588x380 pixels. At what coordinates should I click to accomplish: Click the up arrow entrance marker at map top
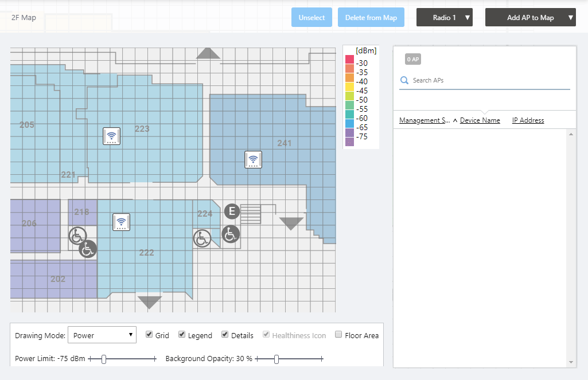coord(208,53)
